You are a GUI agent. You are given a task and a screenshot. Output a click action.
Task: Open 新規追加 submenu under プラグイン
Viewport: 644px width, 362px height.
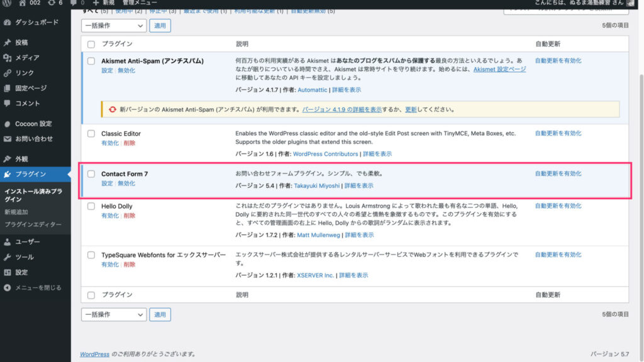[x=16, y=212]
